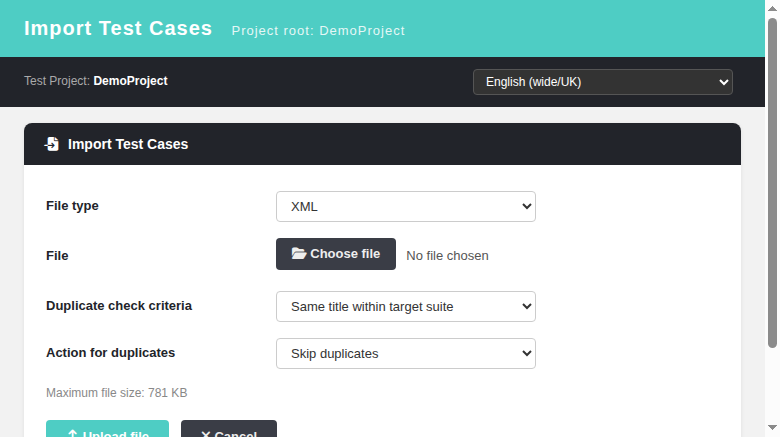
Task: Click the 'Duplicate check criteria' label
Action: (x=119, y=306)
